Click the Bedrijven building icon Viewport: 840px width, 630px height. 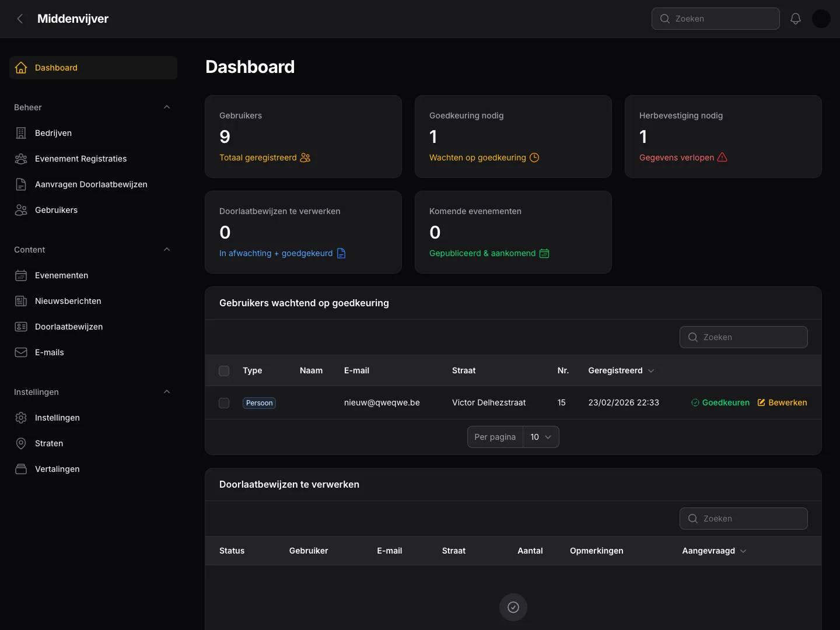[x=21, y=133]
